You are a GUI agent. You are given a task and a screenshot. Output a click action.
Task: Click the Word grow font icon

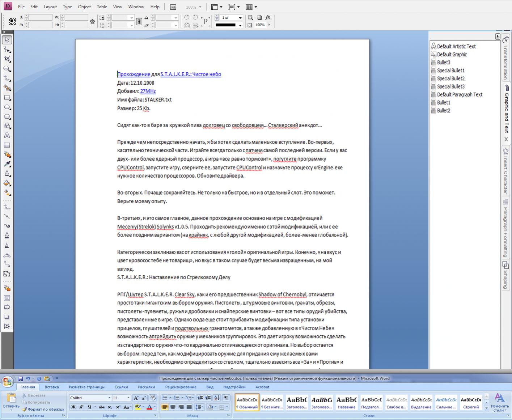point(136,398)
